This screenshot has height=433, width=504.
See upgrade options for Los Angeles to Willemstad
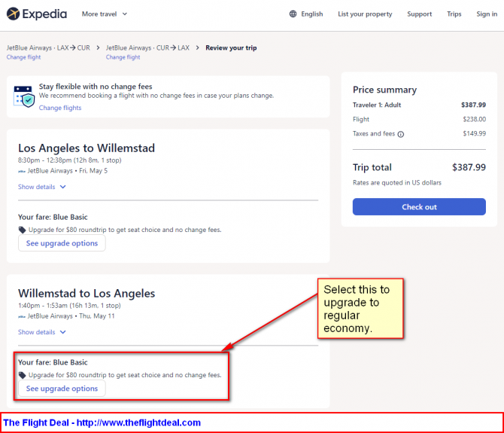coord(62,243)
